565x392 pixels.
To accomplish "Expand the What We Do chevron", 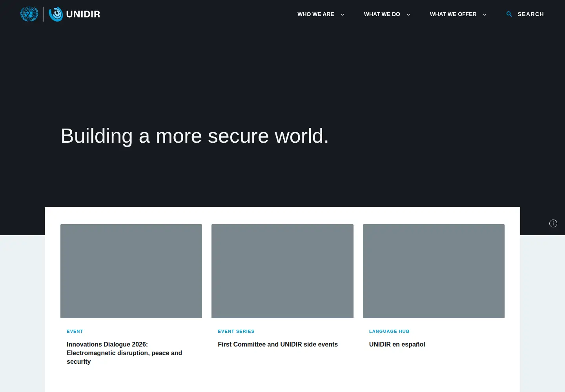I will [408, 15].
